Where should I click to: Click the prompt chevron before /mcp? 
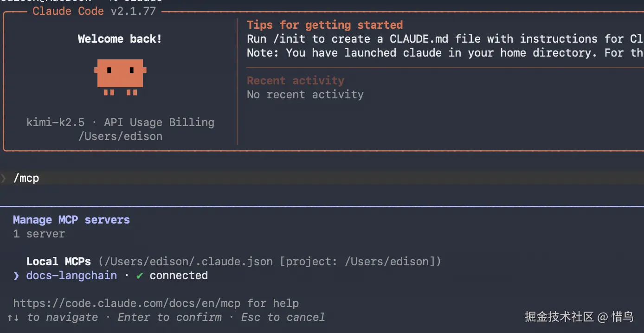click(4, 178)
